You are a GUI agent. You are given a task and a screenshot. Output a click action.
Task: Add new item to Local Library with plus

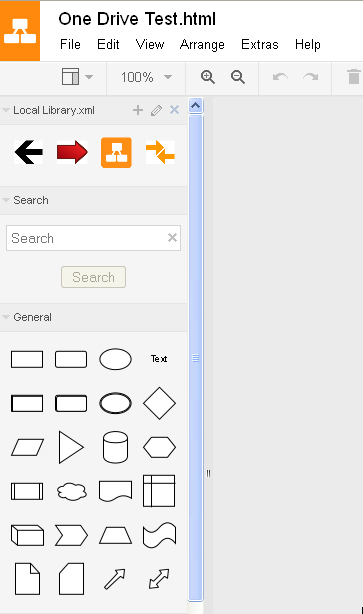[138, 110]
